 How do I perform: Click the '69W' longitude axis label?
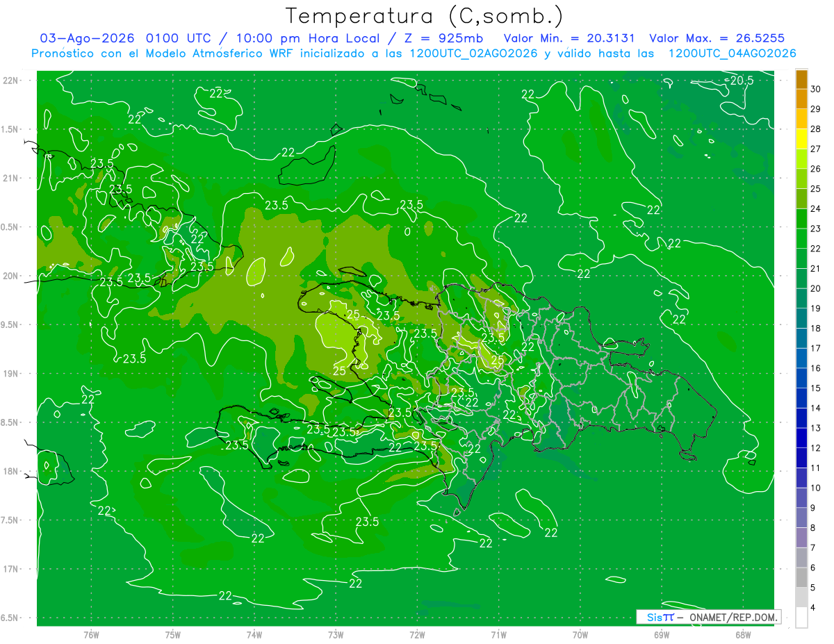(x=662, y=635)
